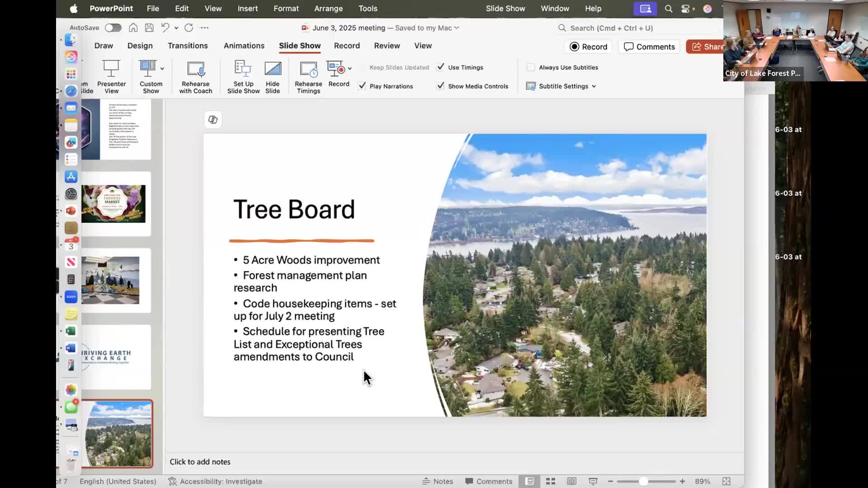Viewport: 868px width, 488px height.
Task: Open the Arrange menu
Action: click(328, 9)
